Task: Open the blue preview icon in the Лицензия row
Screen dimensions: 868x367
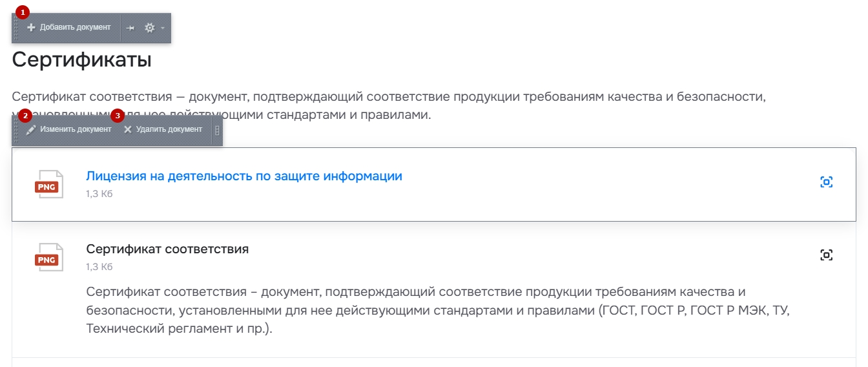Action: [826, 182]
